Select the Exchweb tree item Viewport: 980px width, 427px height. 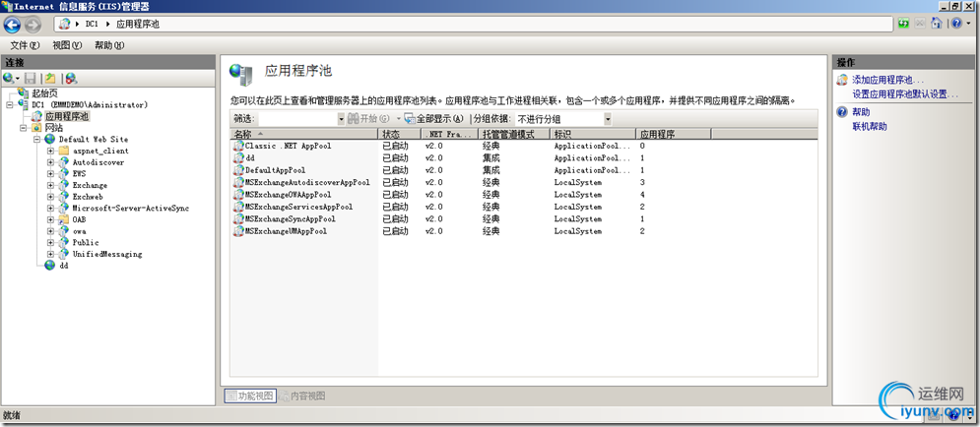coord(90,197)
